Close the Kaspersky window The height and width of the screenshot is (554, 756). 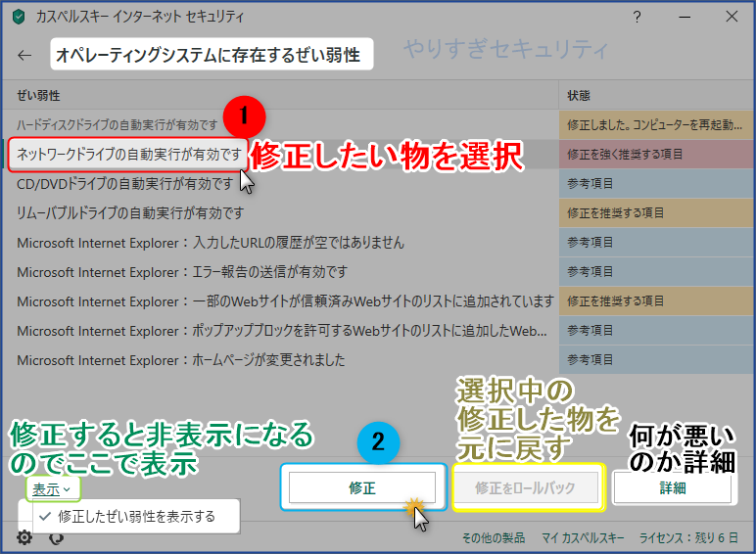(732, 17)
